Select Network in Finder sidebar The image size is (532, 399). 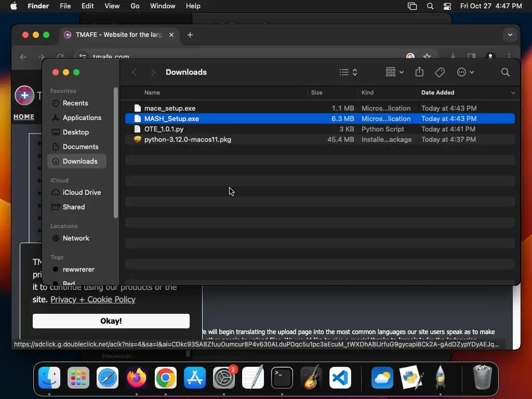[x=77, y=238]
